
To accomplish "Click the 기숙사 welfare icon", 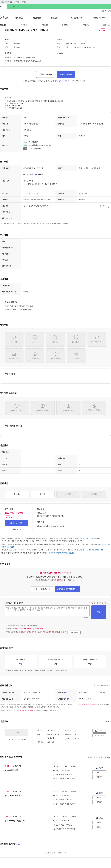I will [x=35, y=339].
